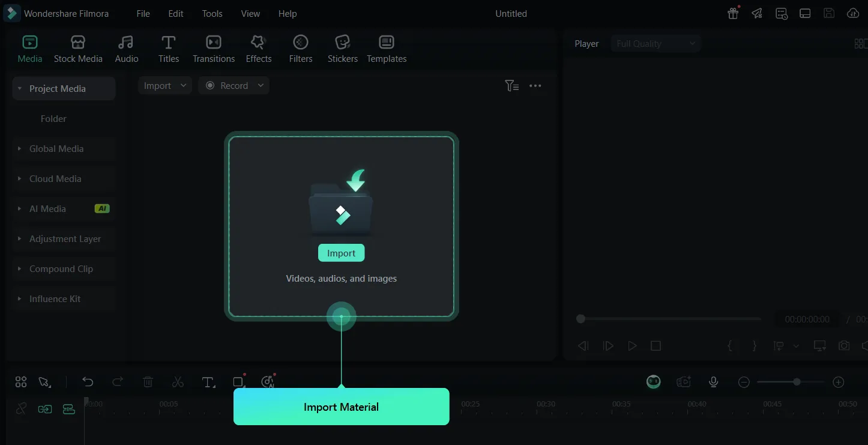Image resolution: width=868 pixels, height=445 pixels.
Task: Click the Import Material tooltip button
Action: (341, 407)
